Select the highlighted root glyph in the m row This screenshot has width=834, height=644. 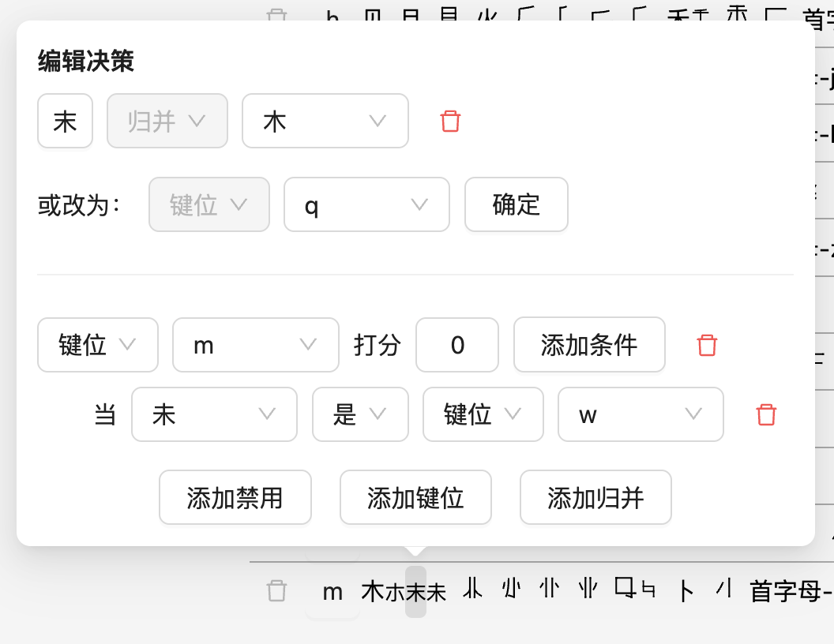[415, 591]
